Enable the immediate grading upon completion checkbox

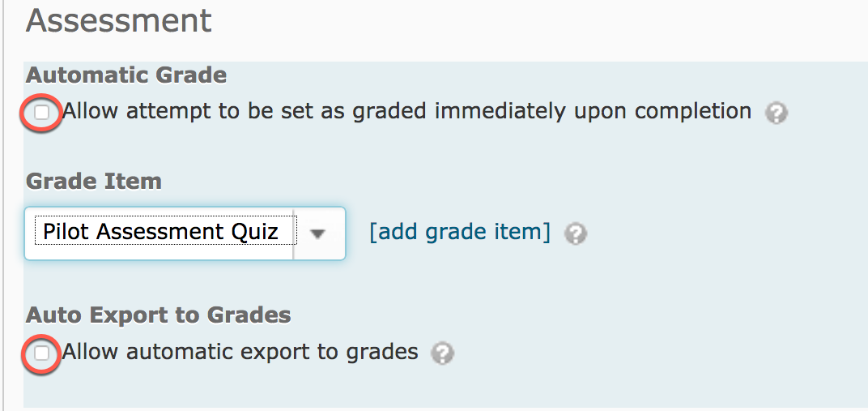[x=41, y=112]
